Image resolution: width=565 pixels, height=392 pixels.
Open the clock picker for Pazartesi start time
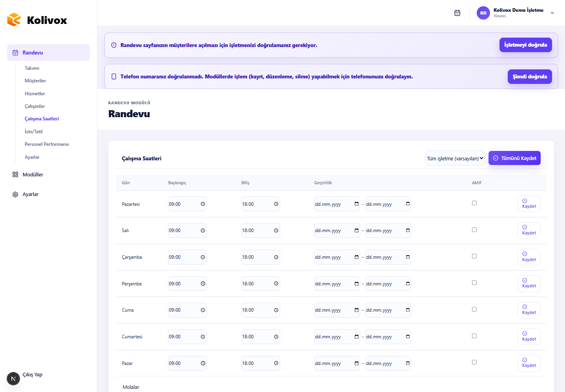point(203,204)
